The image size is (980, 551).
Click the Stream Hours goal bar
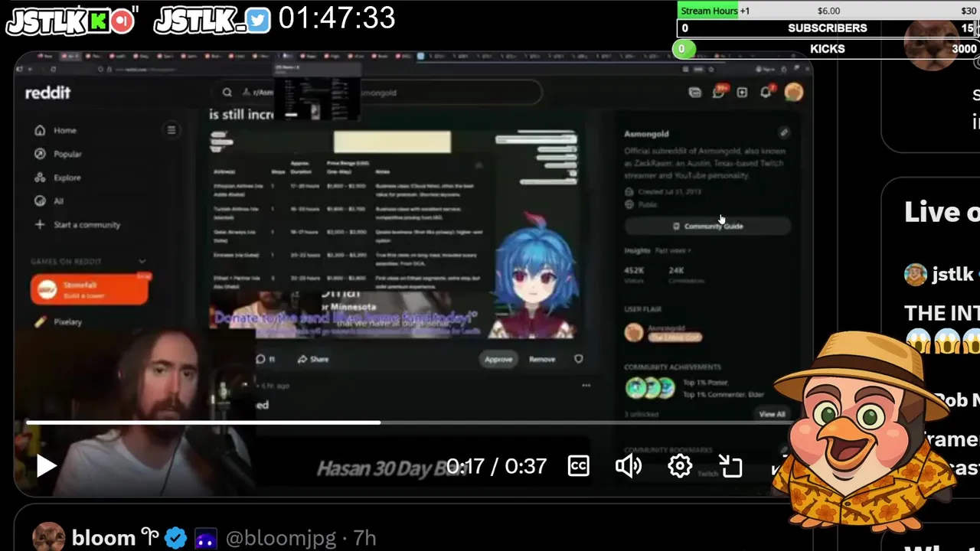pyautogui.click(x=828, y=11)
